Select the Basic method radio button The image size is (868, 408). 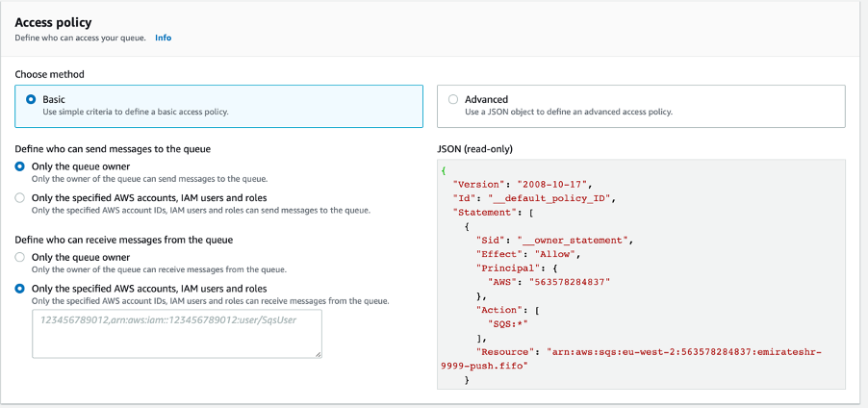coord(31,99)
